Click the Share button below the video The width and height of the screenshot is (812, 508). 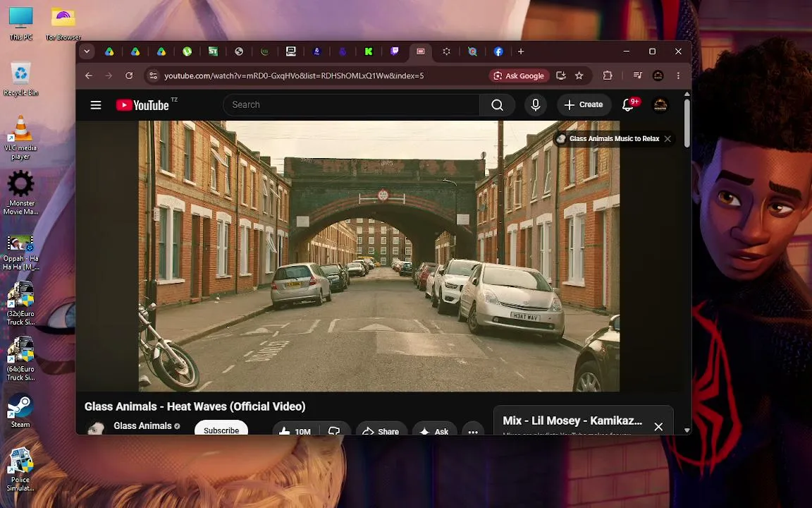[381, 431]
